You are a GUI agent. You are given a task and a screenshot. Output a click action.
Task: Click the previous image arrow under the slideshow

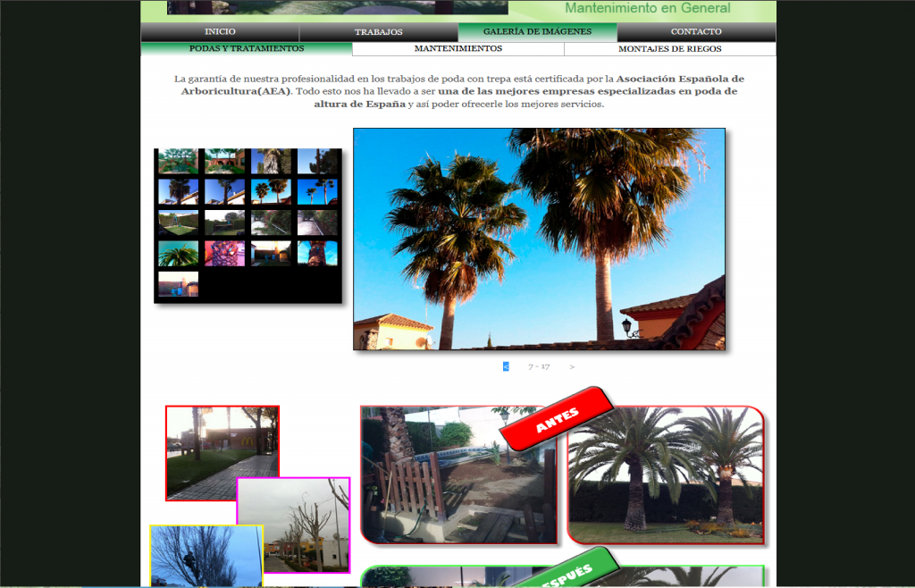(506, 366)
